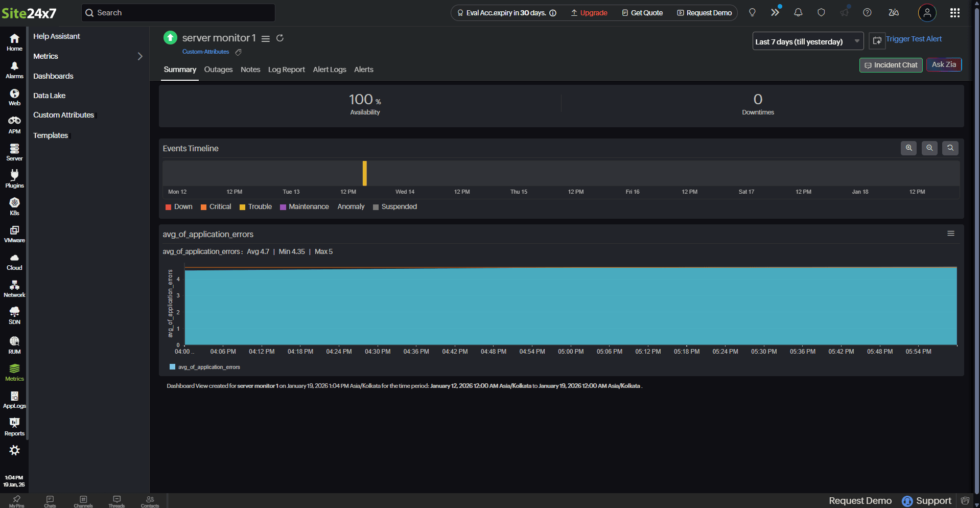This screenshot has height=508, width=980.
Task: Switch to the Alert Logs tab
Action: (329, 70)
